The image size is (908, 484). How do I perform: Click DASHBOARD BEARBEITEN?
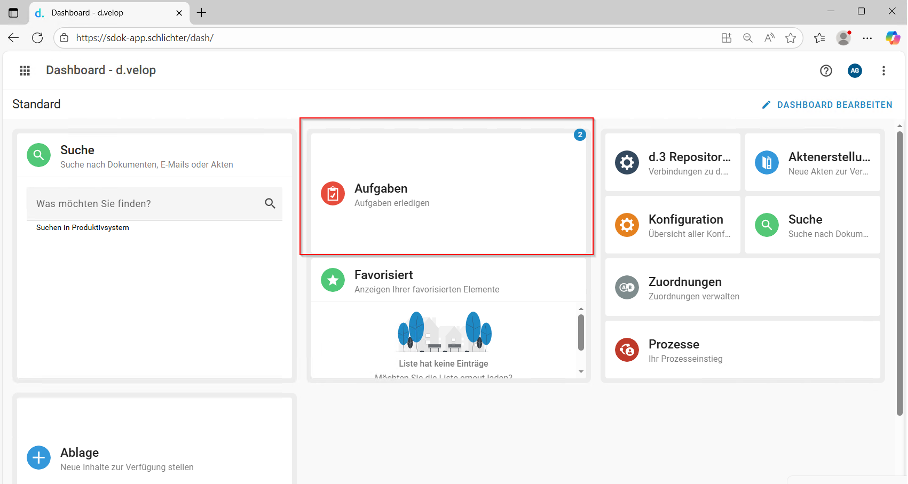(x=834, y=105)
